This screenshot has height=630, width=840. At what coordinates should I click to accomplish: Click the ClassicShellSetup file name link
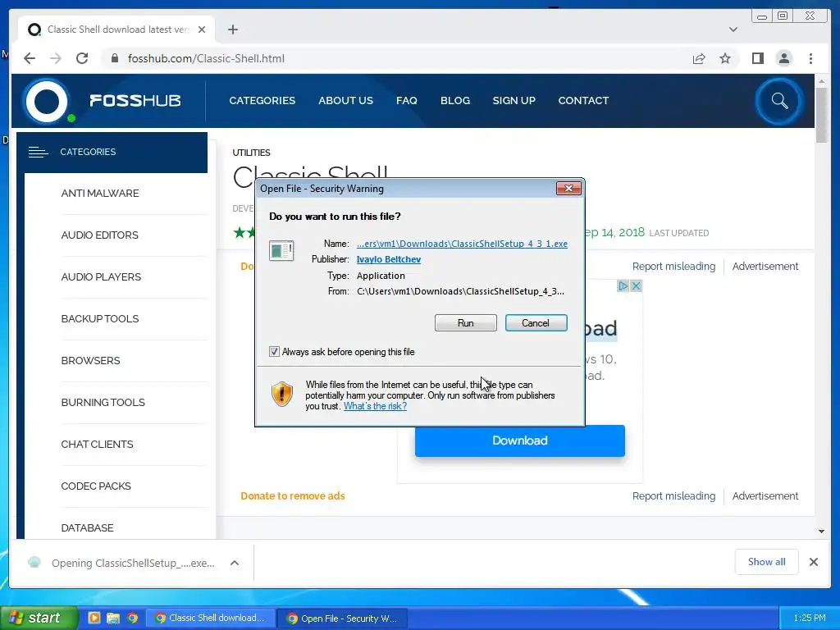point(462,244)
